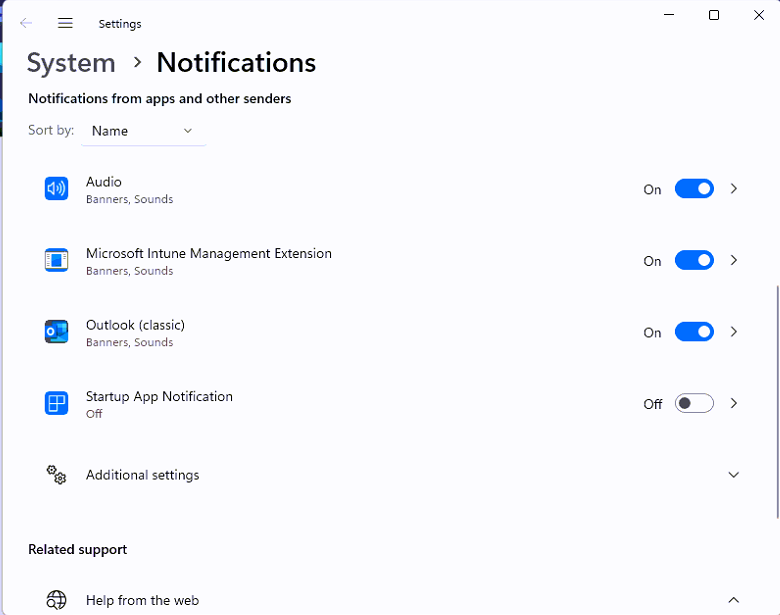Click the Related support heading
780x615 pixels.
[78, 549]
